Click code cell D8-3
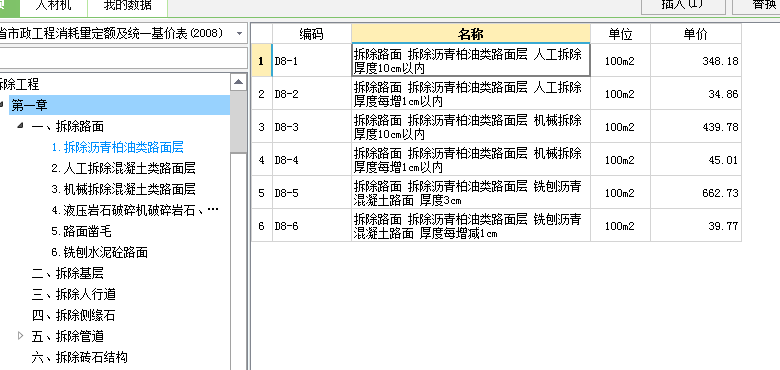 312,127
